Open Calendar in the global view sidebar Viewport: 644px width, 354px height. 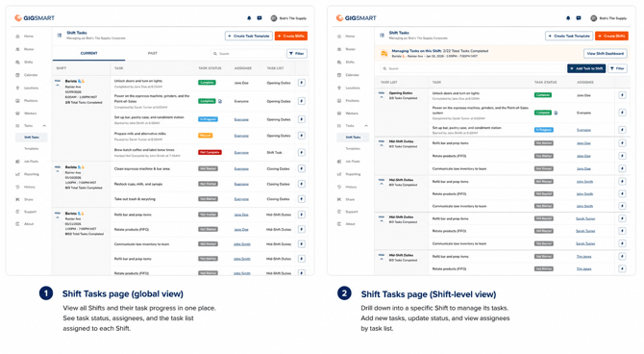(x=27, y=75)
